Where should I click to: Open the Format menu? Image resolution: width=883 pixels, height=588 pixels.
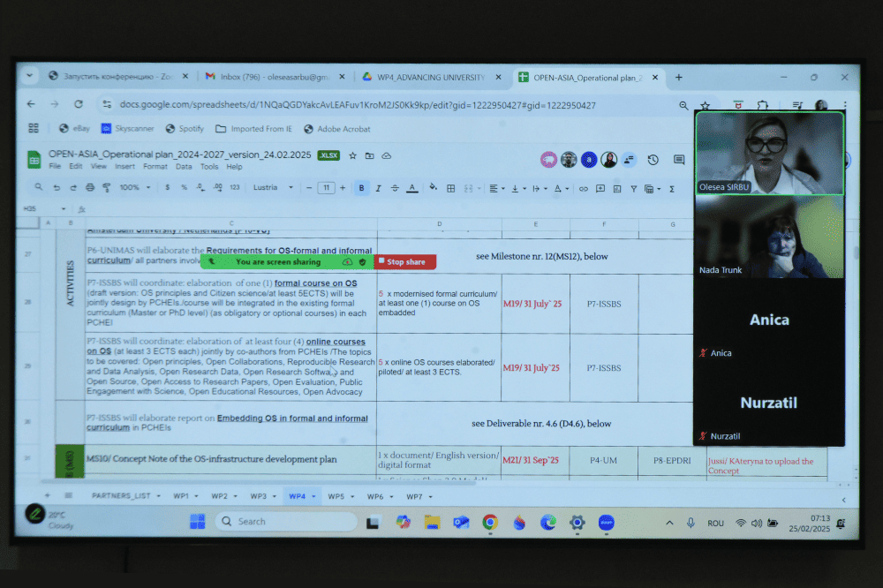pos(155,167)
